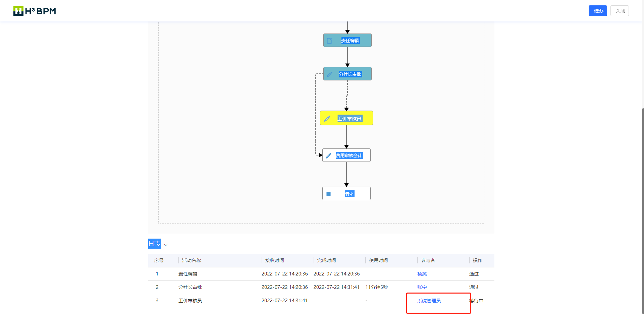
Task: Click the 完成时间 column header
Action: (x=326, y=260)
